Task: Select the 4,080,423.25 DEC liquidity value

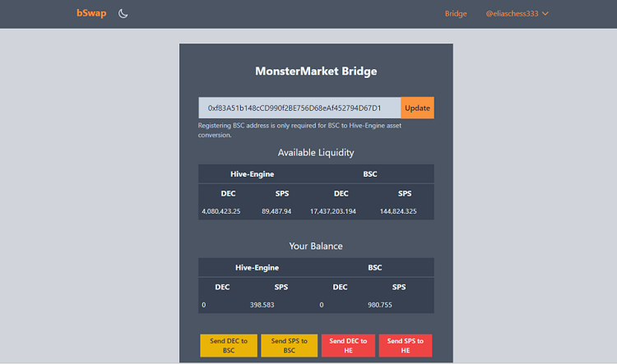Action: [221, 211]
